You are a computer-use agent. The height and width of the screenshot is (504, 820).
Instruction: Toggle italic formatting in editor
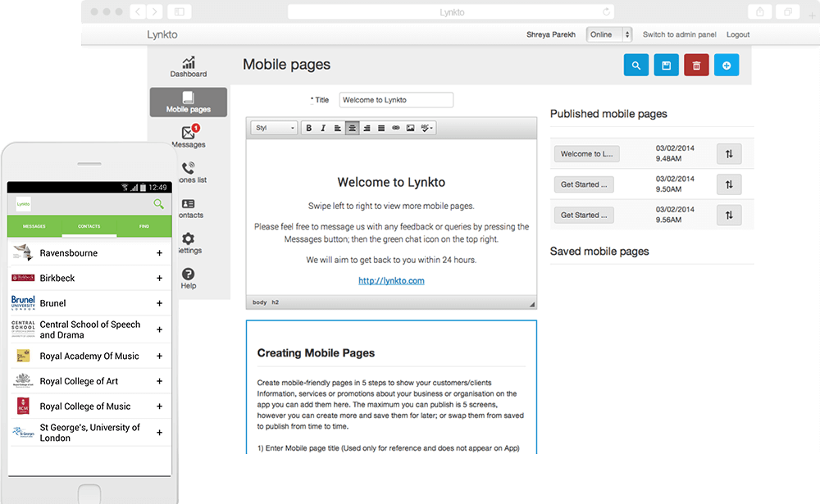[323, 128]
